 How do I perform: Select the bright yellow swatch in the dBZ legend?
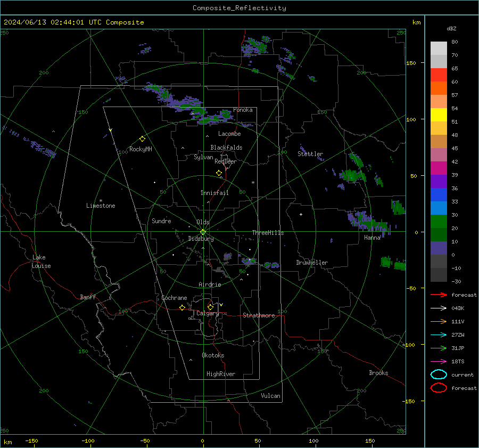click(x=439, y=115)
